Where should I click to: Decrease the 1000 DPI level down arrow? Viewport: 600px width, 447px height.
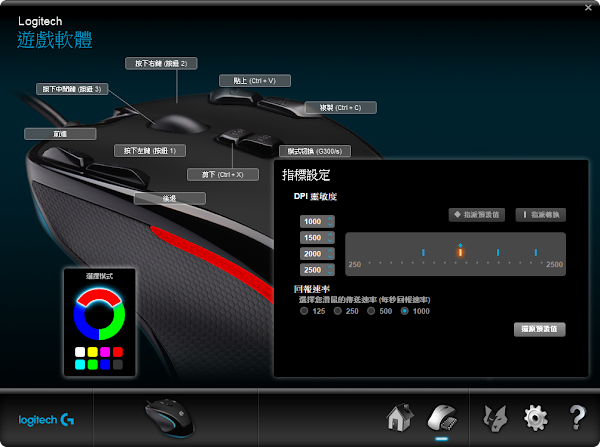tap(330, 224)
